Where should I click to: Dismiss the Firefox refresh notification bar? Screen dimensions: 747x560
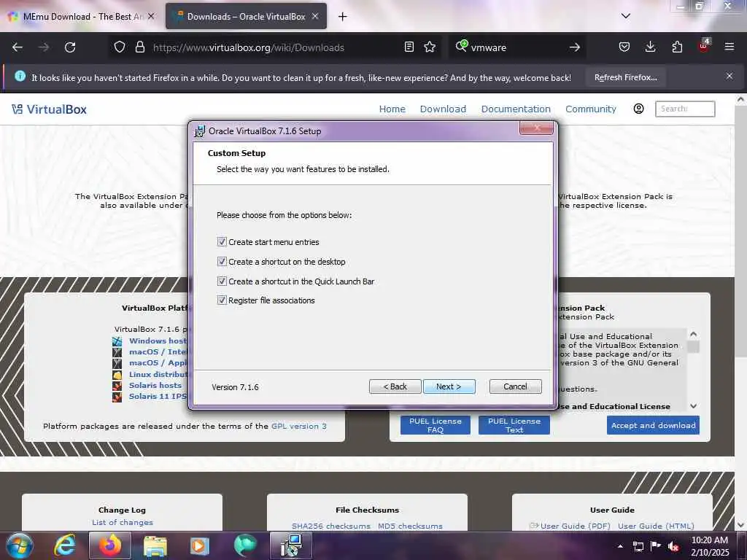(x=729, y=76)
